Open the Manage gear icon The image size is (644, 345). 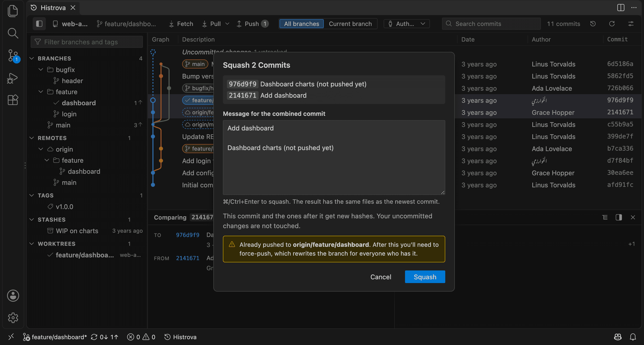[x=13, y=318]
